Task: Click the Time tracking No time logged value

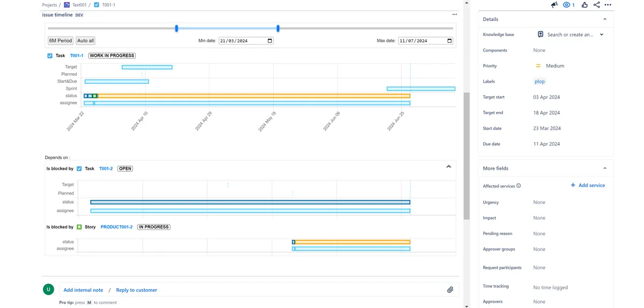Action: [550, 288]
